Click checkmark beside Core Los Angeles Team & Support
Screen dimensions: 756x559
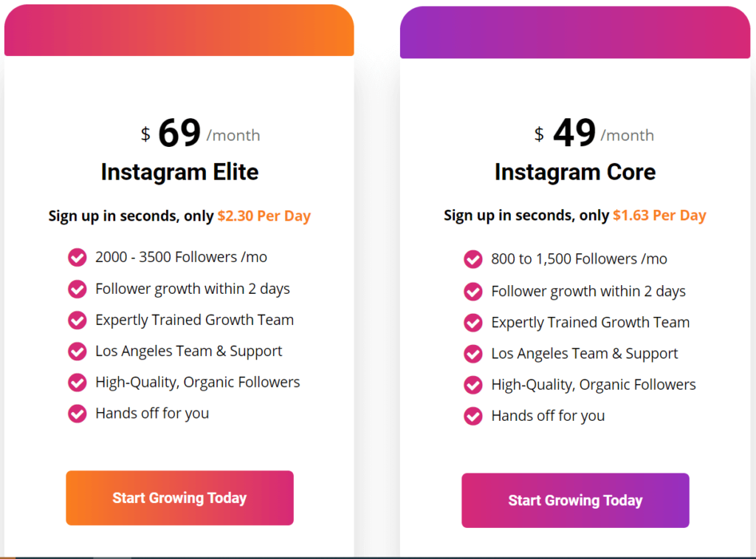[x=473, y=354]
